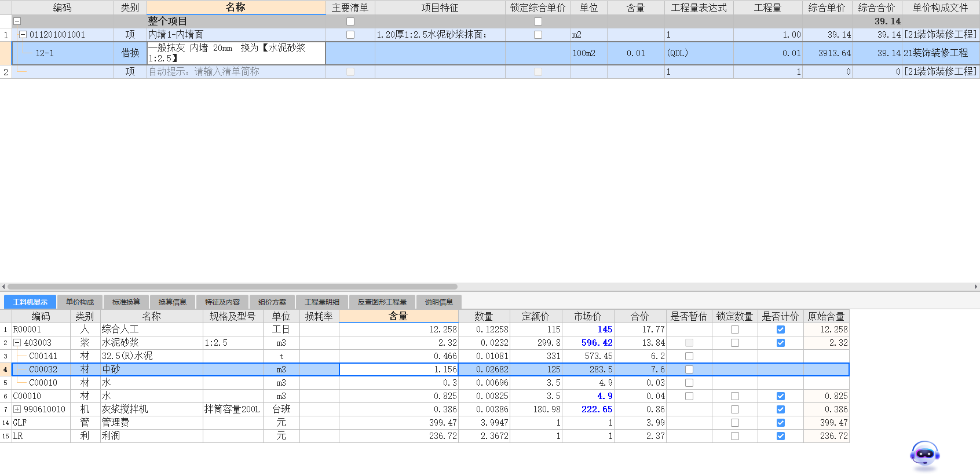Collapse the 403003 水泥砂浆 material node
The width and height of the screenshot is (980, 476).
pos(17,343)
